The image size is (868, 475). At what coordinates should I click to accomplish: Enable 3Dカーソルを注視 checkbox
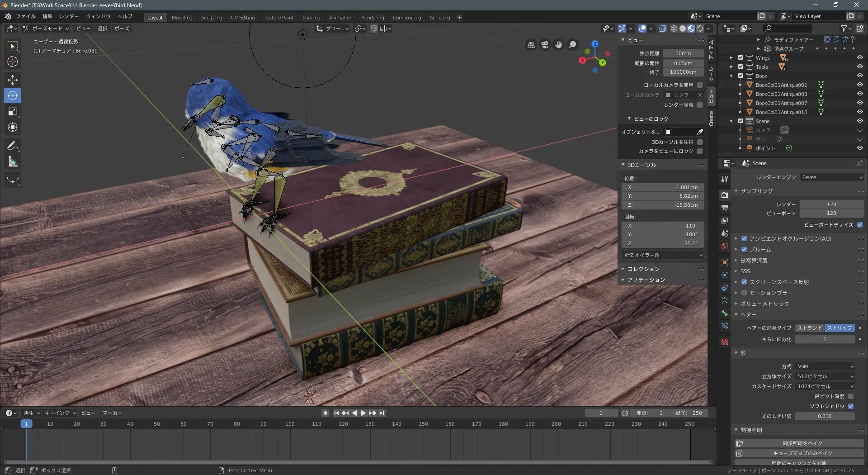(700, 142)
